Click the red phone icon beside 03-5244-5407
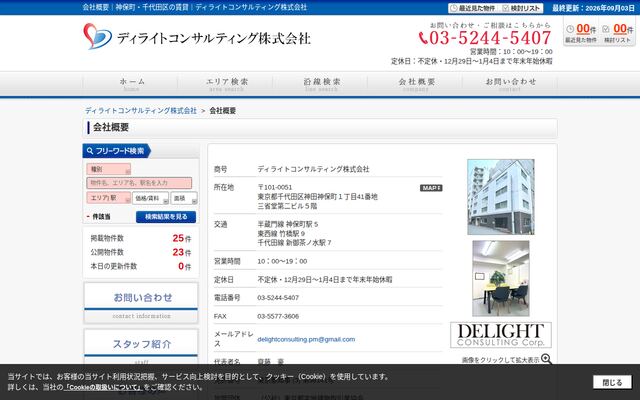This screenshot has width=640, height=400. (x=423, y=38)
